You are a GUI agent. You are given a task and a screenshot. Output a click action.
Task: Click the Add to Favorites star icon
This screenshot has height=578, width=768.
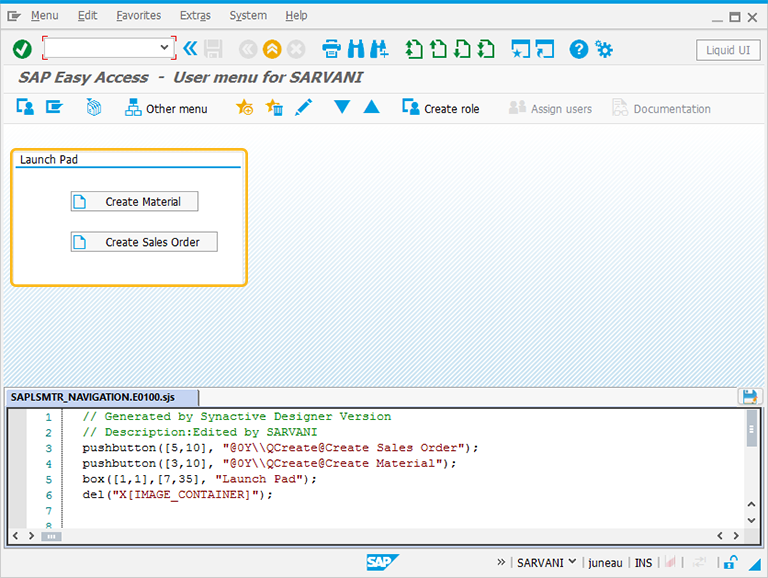244,107
